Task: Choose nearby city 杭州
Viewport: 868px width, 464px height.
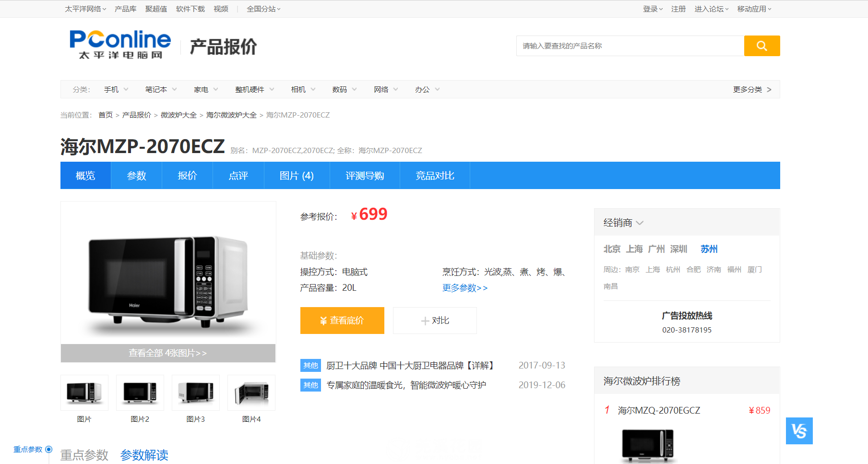Action: [x=673, y=270]
